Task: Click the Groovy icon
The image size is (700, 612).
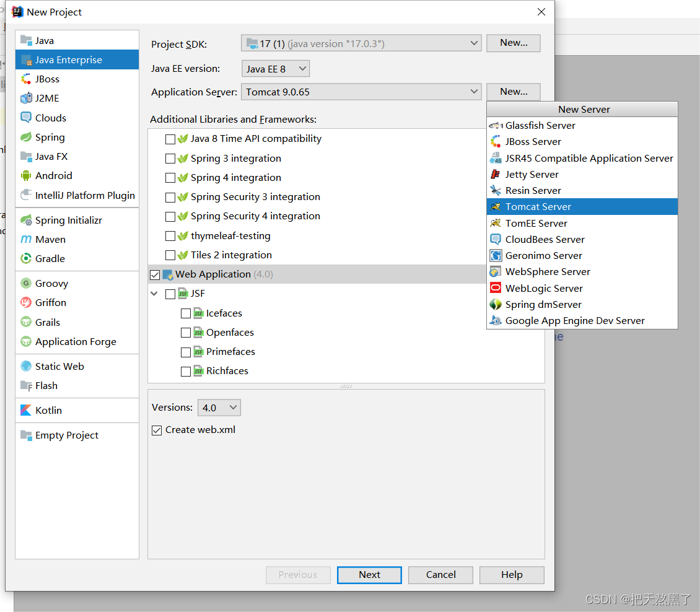Action: [x=27, y=284]
